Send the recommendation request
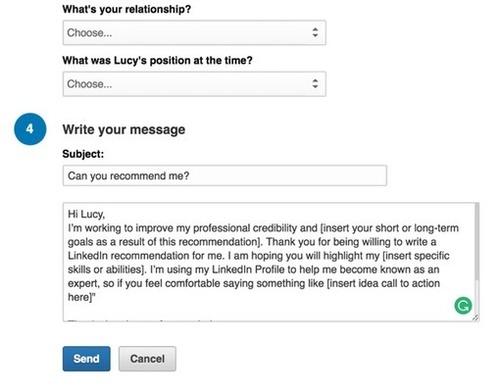This screenshot has width=500, height=392. click(x=86, y=359)
